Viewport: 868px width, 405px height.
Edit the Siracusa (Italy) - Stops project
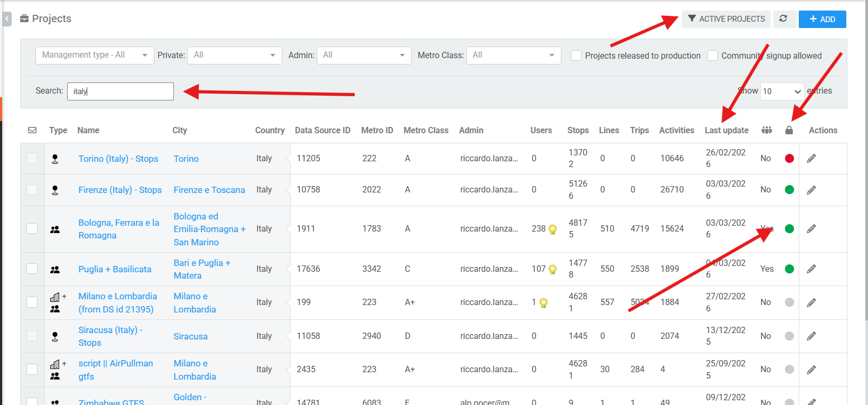[x=811, y=336]
